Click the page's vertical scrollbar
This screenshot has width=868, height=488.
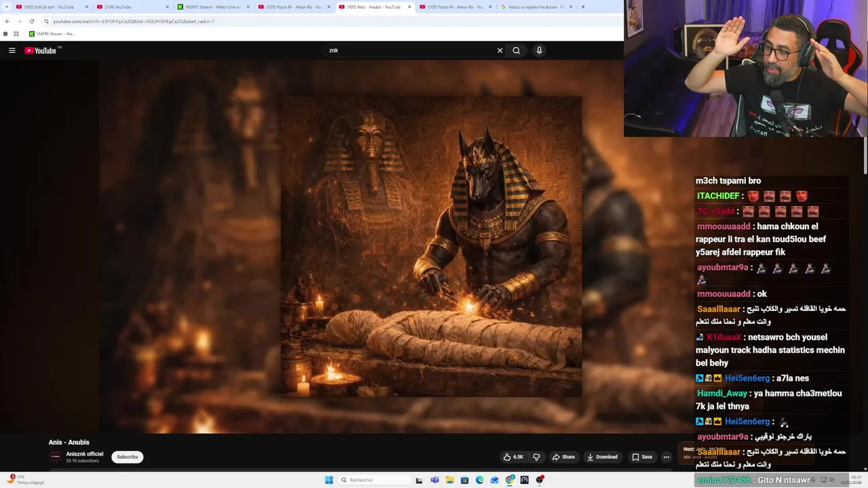(x=865, y=156)
